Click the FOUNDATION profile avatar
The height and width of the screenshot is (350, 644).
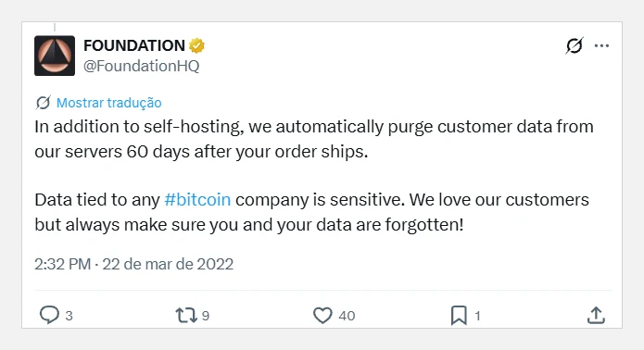click(55, 56)
